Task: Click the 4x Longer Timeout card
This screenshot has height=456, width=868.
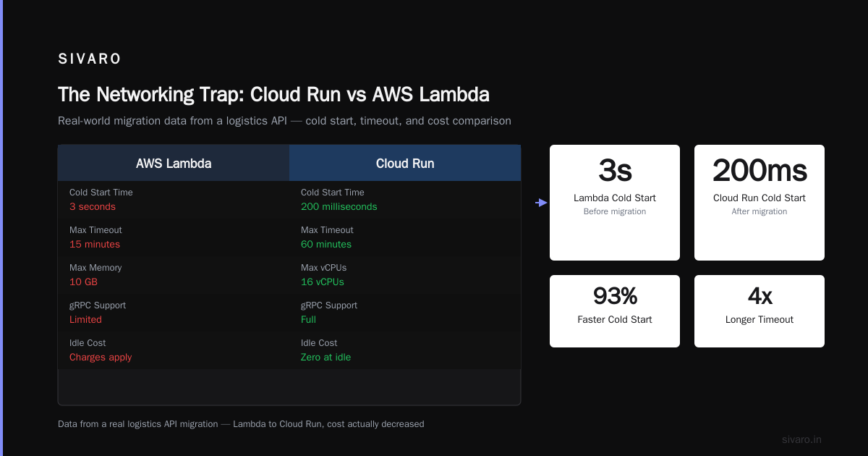Action: [759, 311]
